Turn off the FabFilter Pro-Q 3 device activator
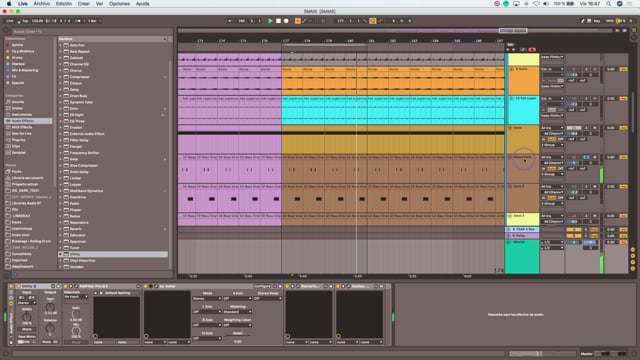Viewport: 640px width, 360px height. click(x=66, y=286)
